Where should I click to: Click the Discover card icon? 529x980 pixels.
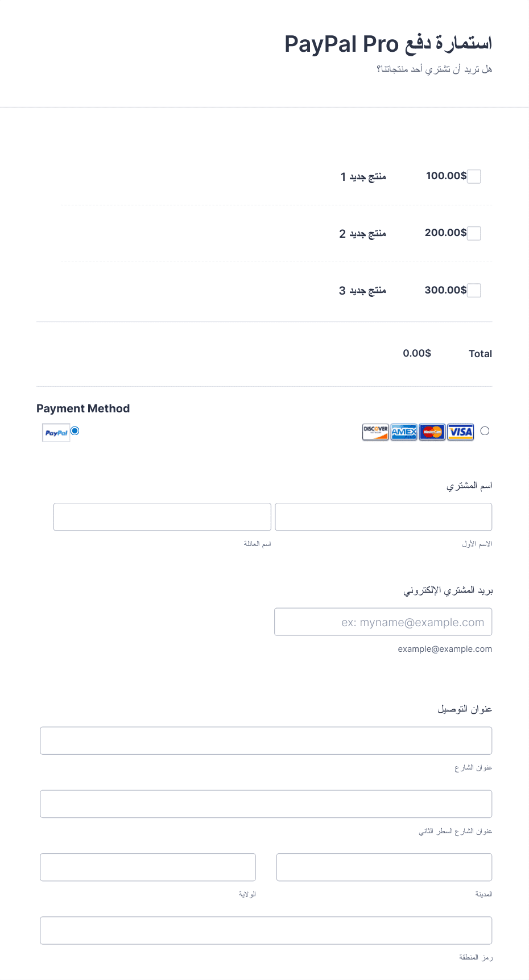tap(375, 432)
